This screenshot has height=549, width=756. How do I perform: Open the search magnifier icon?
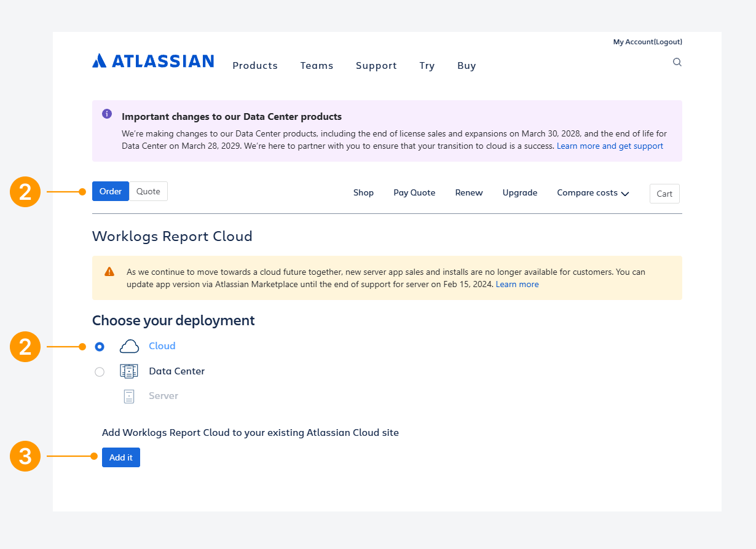click(x=677, y=62)
